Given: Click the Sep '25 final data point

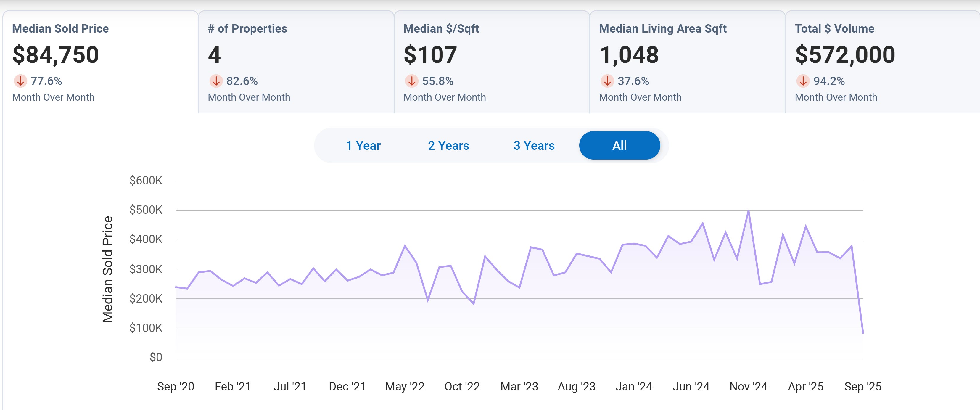Looking at the screenshot, I should pyautogui.click(x=862, y=333).
